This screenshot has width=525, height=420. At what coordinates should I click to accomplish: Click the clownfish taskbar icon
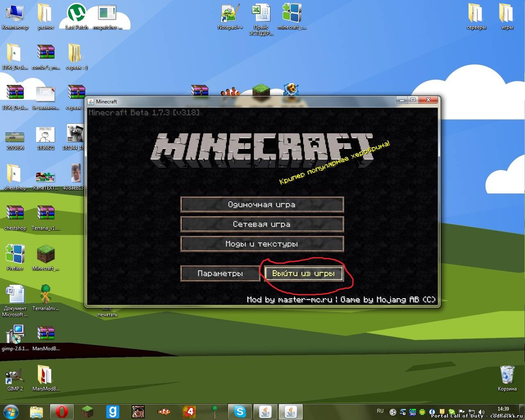click(x=164, y=412)
